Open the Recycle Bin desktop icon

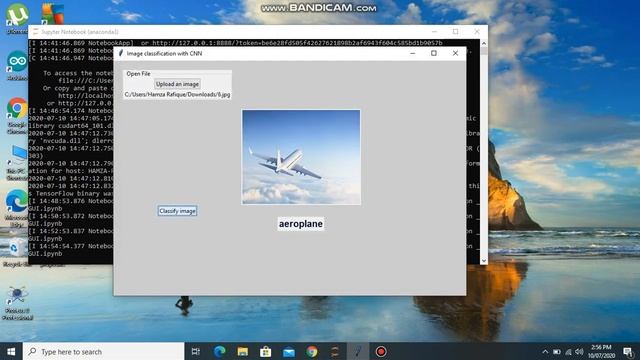(17, 252)
